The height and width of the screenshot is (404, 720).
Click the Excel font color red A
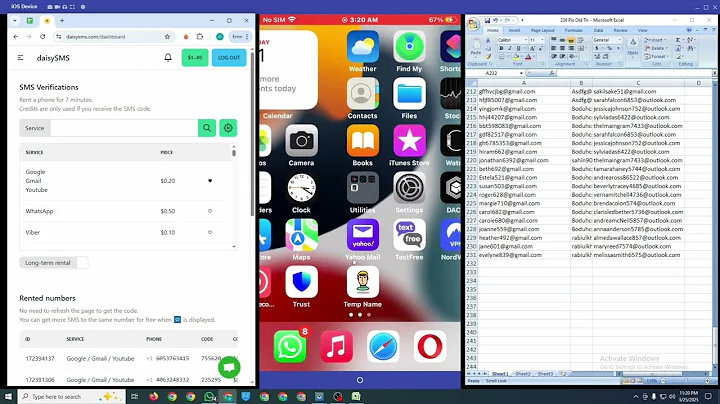click(x=528, y=56)
